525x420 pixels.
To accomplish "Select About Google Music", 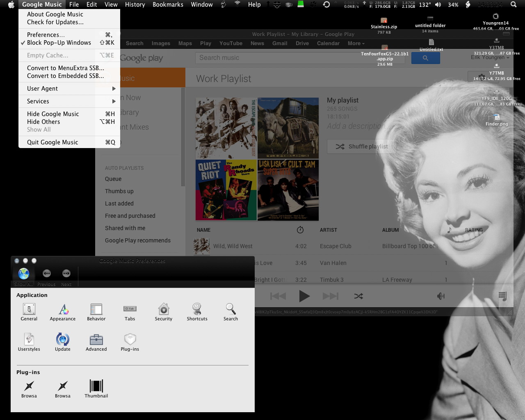I will click(69, 14).
